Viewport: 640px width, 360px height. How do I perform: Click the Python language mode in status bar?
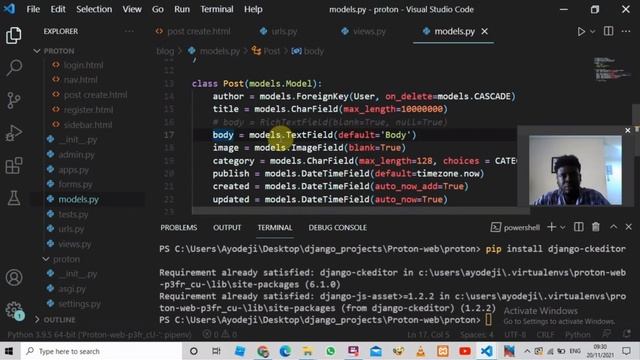coord(577,335)
